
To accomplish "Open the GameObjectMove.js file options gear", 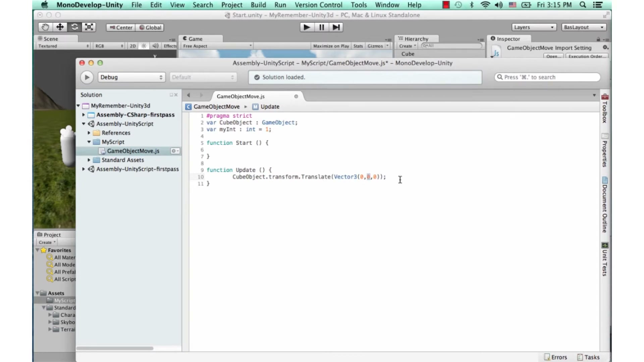I will (x=175, y=151).
